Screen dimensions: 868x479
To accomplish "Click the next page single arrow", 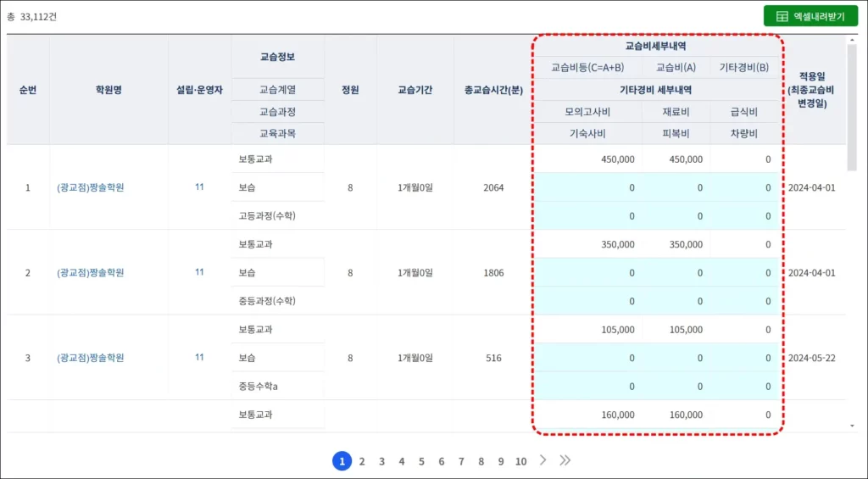I will pos(543,460).
